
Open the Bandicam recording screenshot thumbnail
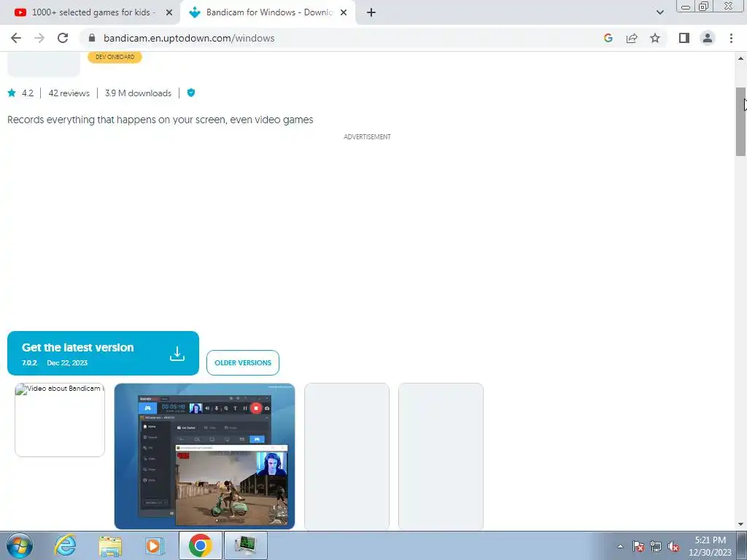pyautogui.click(x=204, y=456)
